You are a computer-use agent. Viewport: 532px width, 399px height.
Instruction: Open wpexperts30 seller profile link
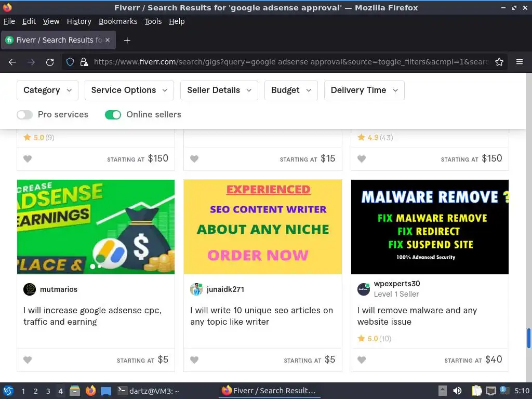point(397,284)
